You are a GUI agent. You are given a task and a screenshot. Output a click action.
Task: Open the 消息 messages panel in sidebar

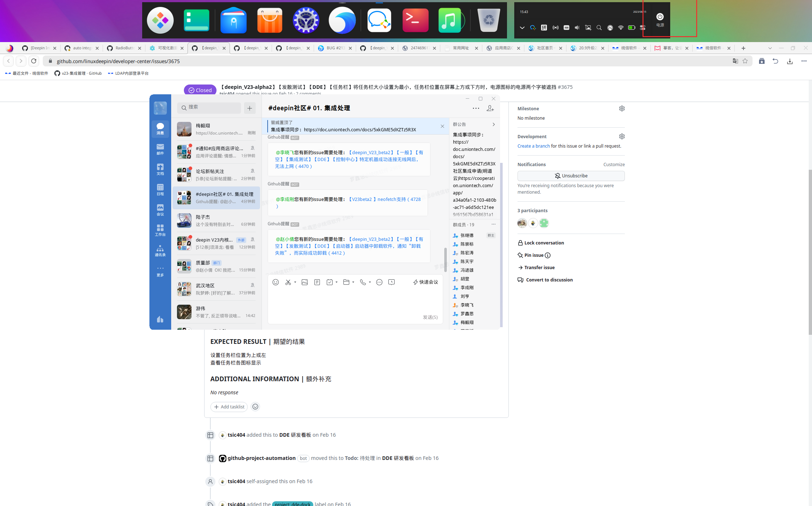click(160, 129)
